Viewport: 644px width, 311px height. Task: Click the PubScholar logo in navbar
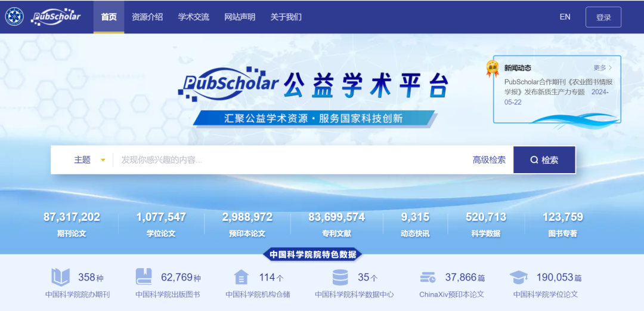coord(56,17)
